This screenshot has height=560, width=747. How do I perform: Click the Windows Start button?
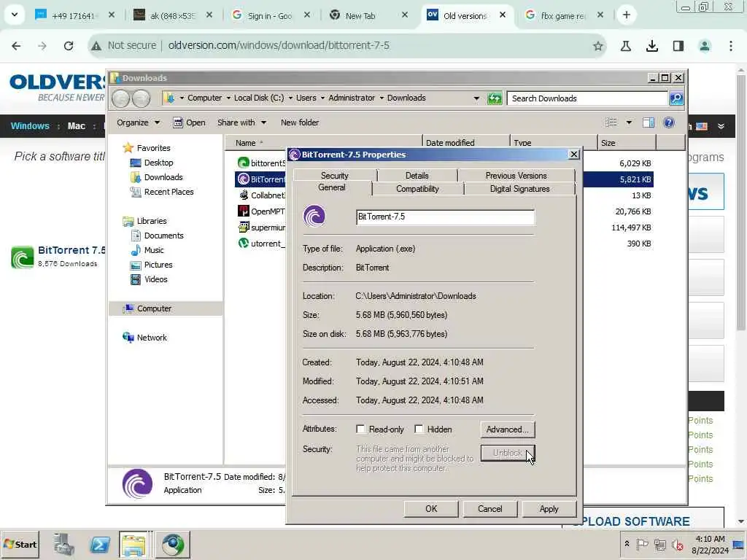pos(20,544)
